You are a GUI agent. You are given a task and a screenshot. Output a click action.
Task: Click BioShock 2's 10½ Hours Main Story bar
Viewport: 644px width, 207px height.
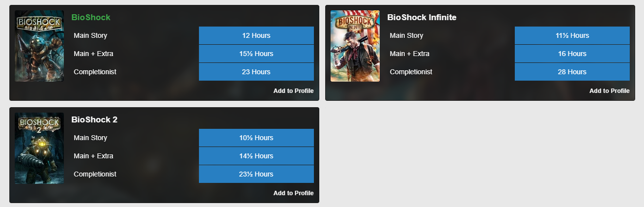(256, 138)
